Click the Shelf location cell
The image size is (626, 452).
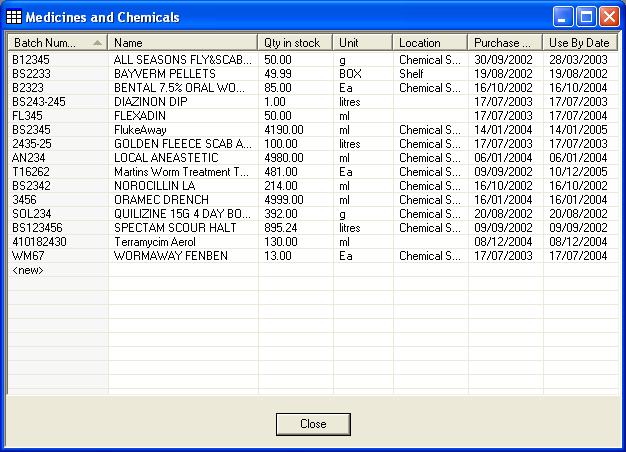click(431, 74)
